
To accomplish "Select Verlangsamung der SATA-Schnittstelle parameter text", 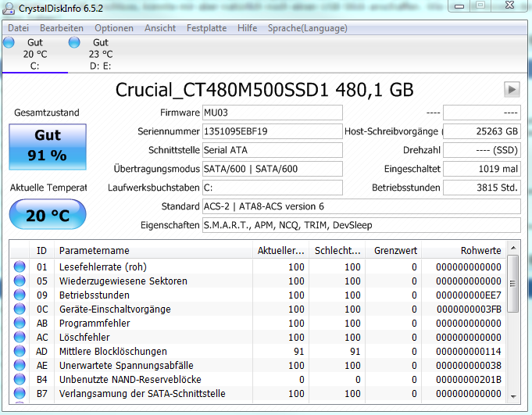I will 142,394.
